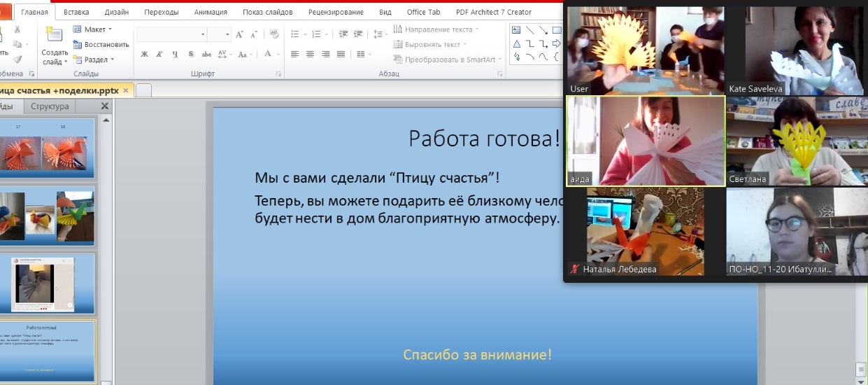Open the font size combo box

click(x=219, y=34)
